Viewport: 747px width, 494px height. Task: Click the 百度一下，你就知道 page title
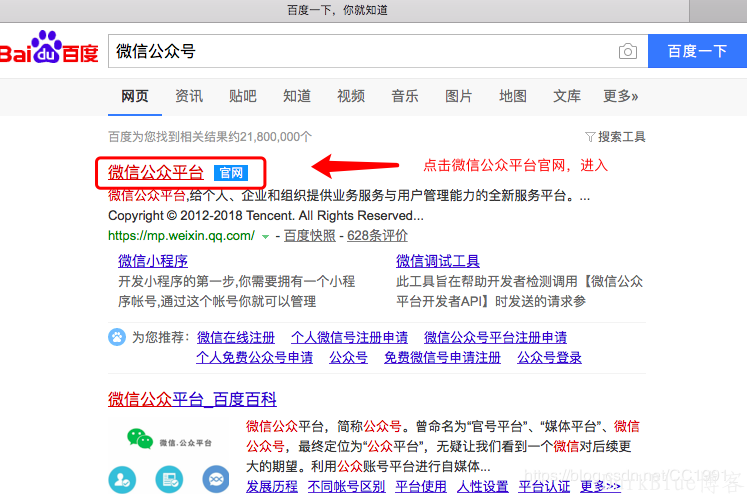(x=337, y=10)
